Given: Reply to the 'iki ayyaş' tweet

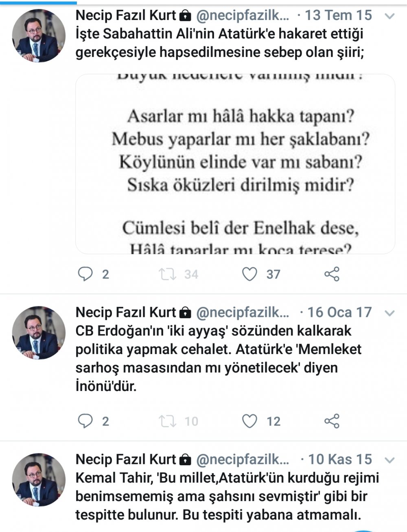Looking at the screenshot, I should 85,421.
